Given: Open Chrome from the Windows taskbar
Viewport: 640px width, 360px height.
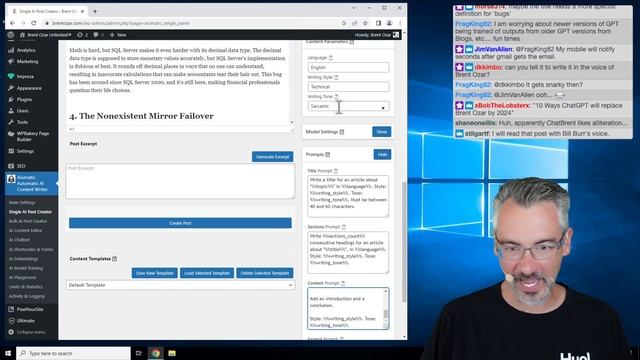Looking at the screenshot, I should (x=156, y=353).
